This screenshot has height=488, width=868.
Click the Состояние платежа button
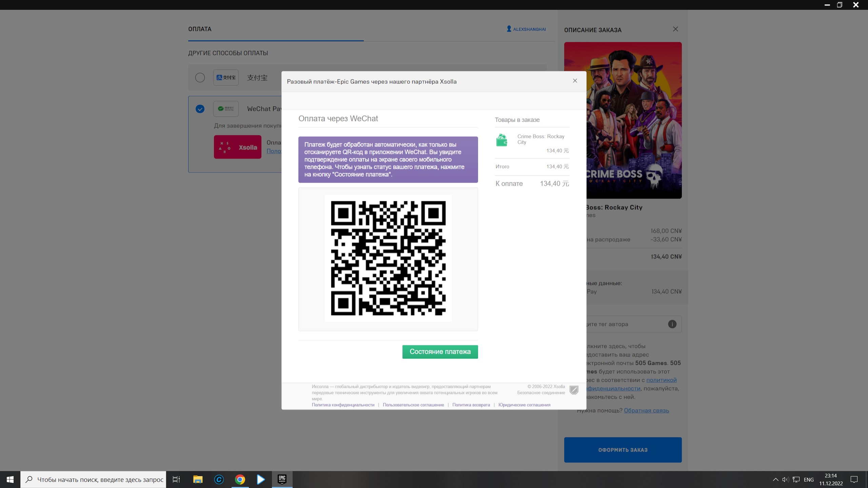pos(440,352)
